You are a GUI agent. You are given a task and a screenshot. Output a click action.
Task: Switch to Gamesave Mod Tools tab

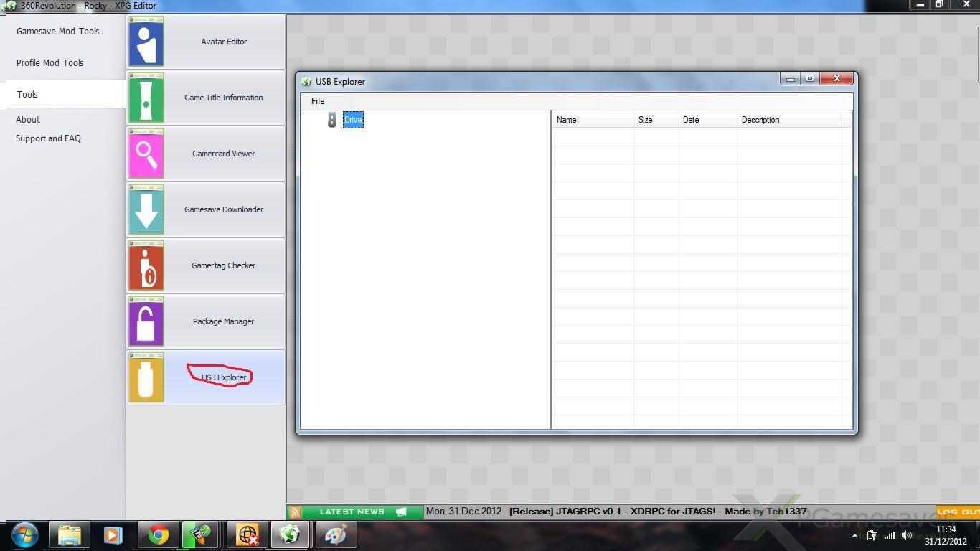click(x=58, y=32)
